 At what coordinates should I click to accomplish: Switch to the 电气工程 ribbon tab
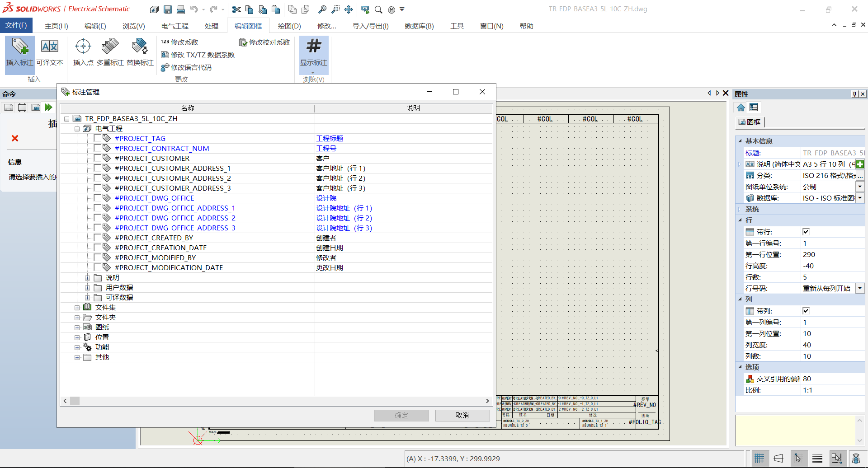[175, 26]
